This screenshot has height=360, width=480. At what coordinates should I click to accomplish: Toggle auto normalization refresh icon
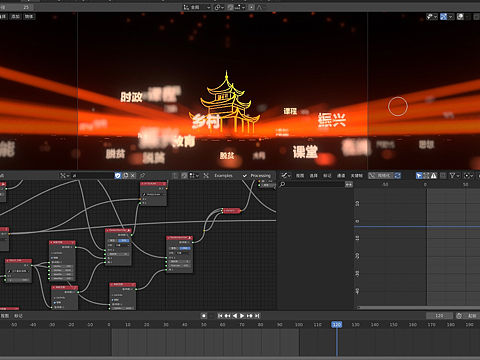coord(397,175)
